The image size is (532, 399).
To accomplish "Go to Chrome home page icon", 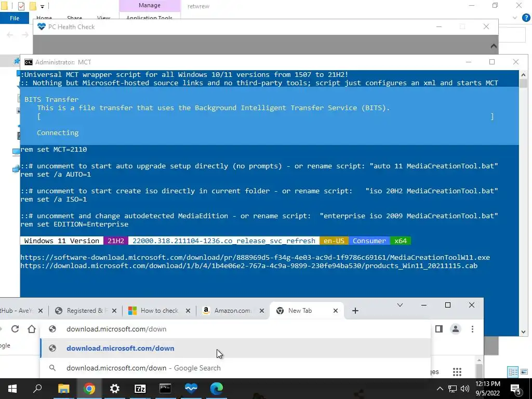I will point(32,329).
